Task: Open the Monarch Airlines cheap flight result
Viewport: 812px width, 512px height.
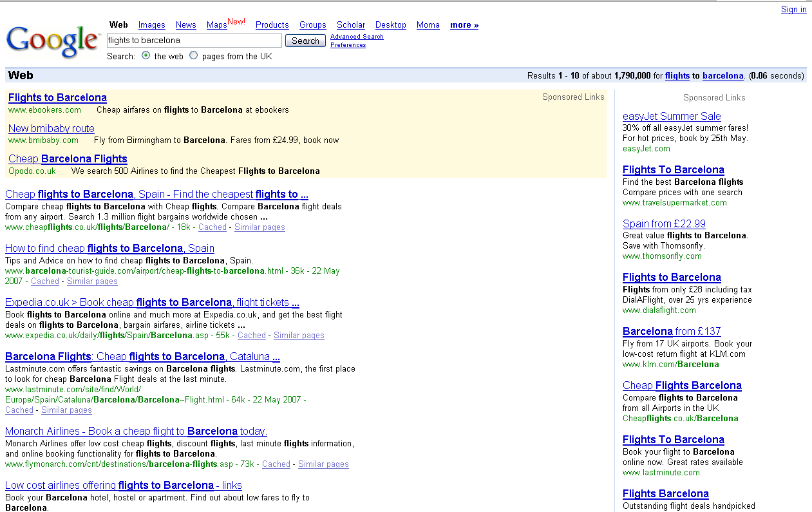Action: pyautogui.click(x=136, y=431)
